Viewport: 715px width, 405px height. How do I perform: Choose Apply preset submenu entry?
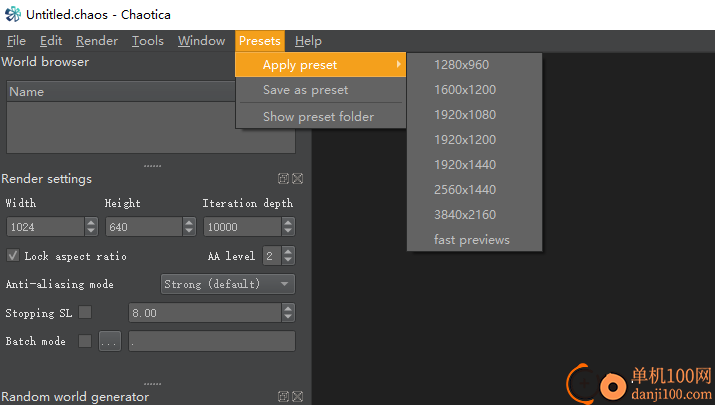pyautogui.click(x=321, y=65)
